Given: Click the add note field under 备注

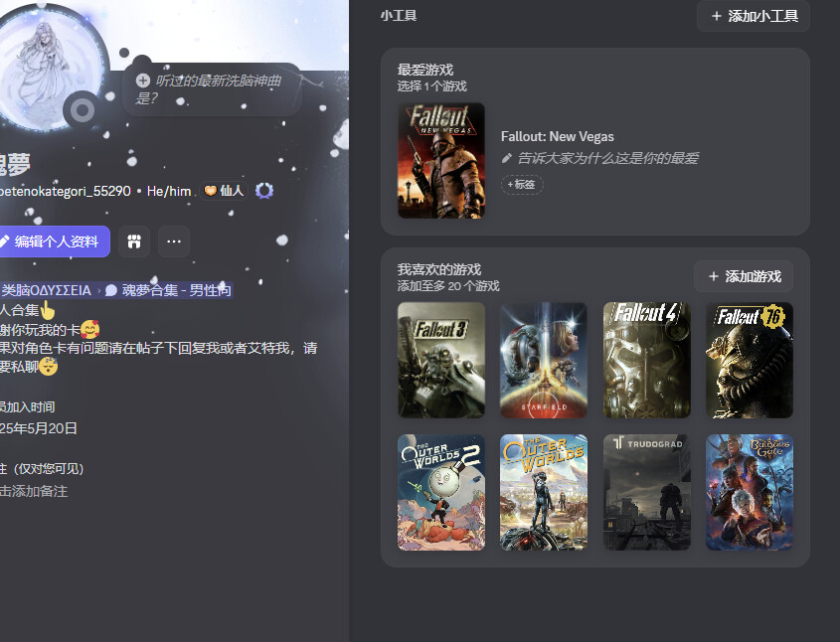Looking at the screenshot, I should pos(34,491).
